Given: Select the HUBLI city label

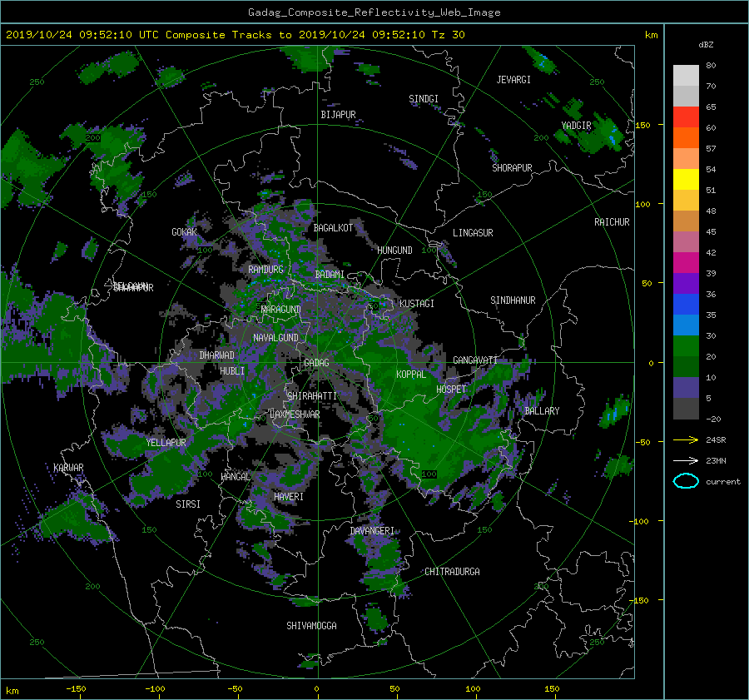Looking at the screenshot, I should 231,371.
